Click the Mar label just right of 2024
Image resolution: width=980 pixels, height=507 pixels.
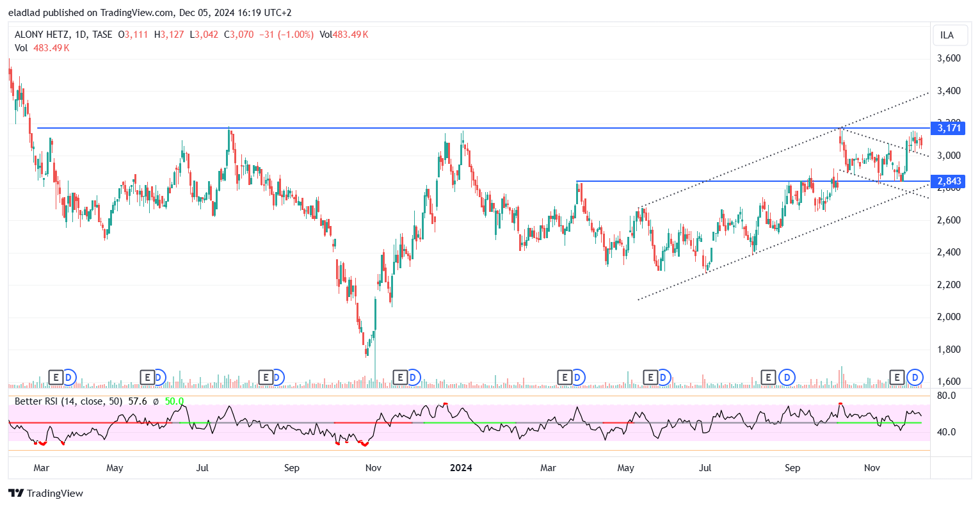coord(548,468)
